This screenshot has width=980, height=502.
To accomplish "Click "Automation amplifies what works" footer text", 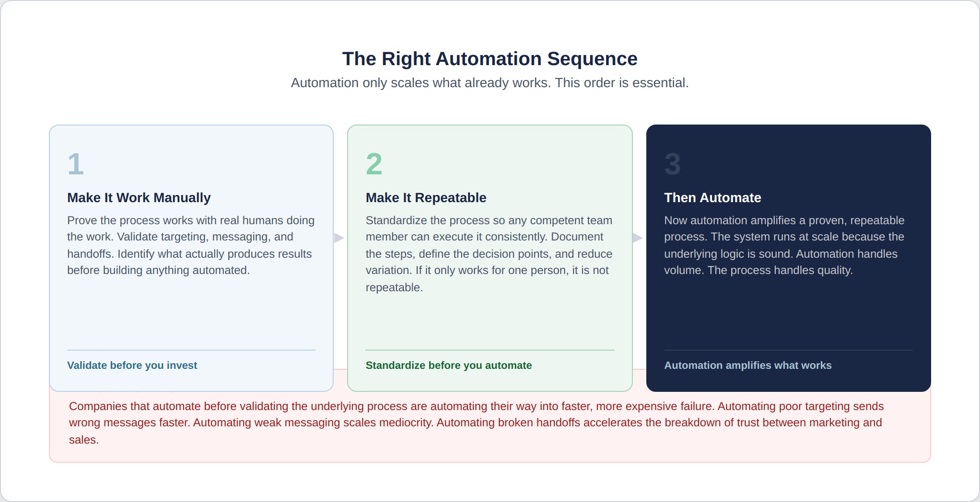I will 747,365.
